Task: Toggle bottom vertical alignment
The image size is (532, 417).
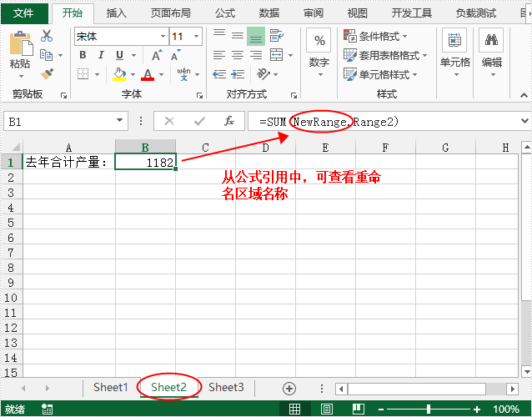Action: (256, 37)
